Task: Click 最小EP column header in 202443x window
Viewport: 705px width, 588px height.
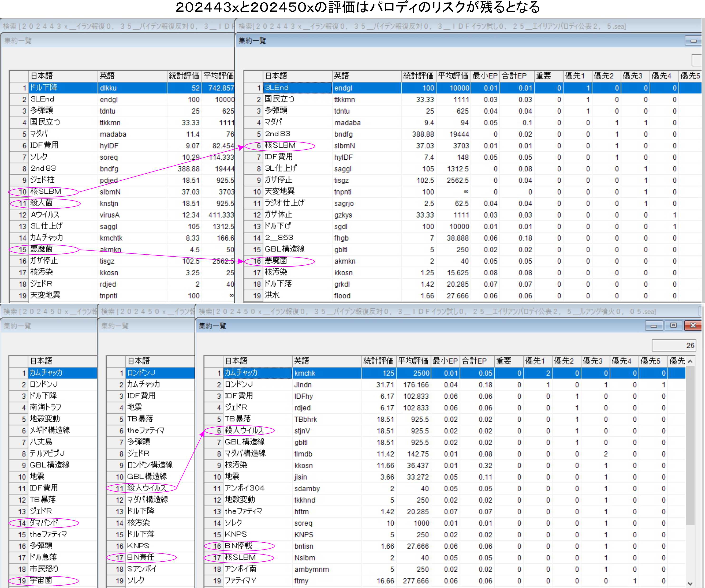Action: pyautogui.click(x=485, y=76)
